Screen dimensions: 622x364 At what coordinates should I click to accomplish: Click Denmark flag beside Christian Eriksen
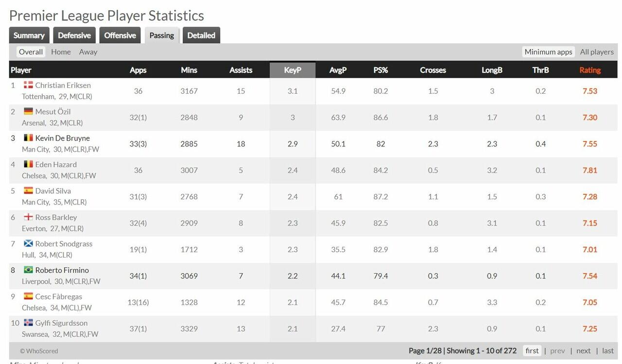coord(28,85)
